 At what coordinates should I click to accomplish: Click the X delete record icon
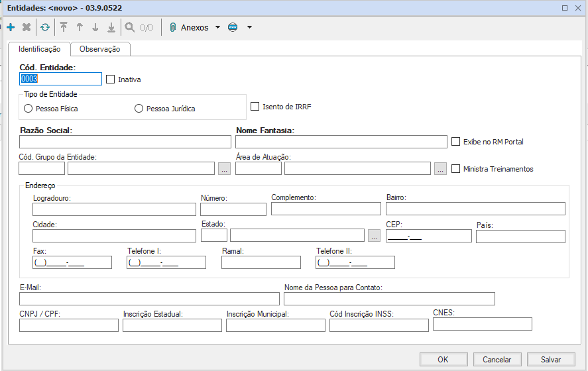[x=27, y=28]
